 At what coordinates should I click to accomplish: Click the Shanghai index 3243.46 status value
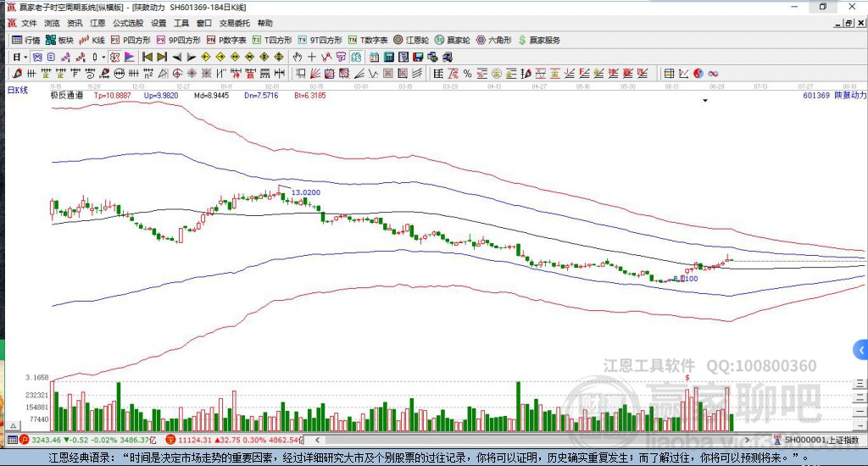pos(46,440)
